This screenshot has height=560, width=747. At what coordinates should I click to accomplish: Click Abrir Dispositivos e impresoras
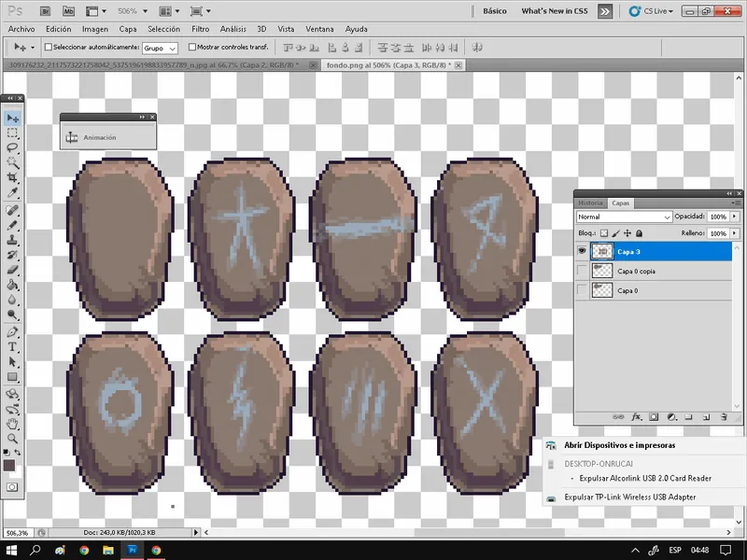[x=619, y=445]
